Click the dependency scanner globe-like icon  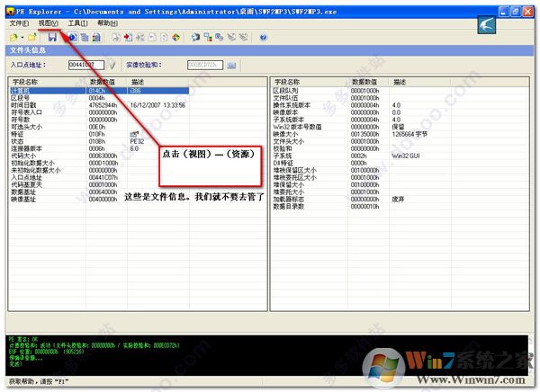[195, 37]
